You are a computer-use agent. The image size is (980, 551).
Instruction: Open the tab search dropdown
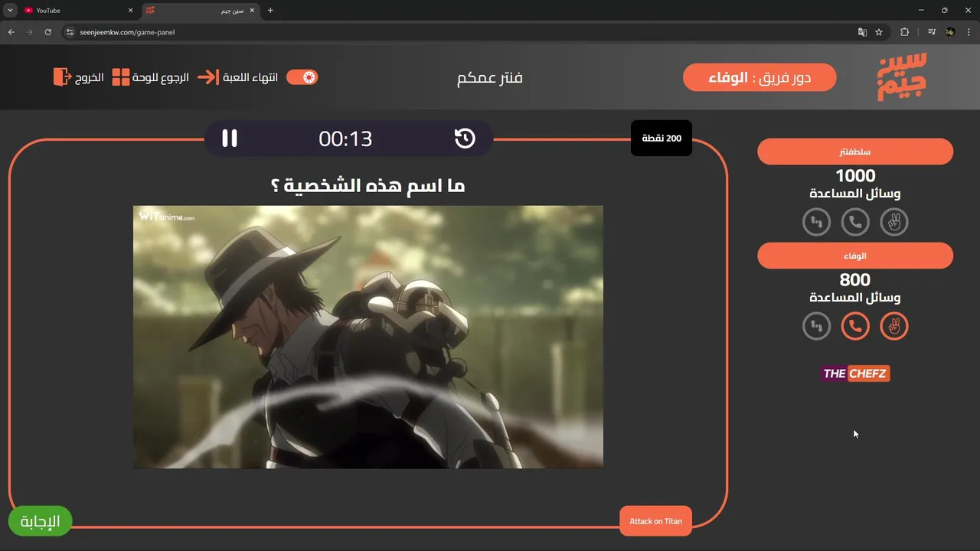(10, 11)
